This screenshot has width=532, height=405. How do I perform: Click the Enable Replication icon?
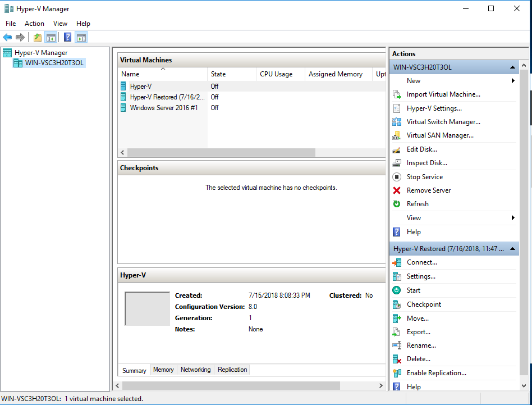click(x=397, y=373)
